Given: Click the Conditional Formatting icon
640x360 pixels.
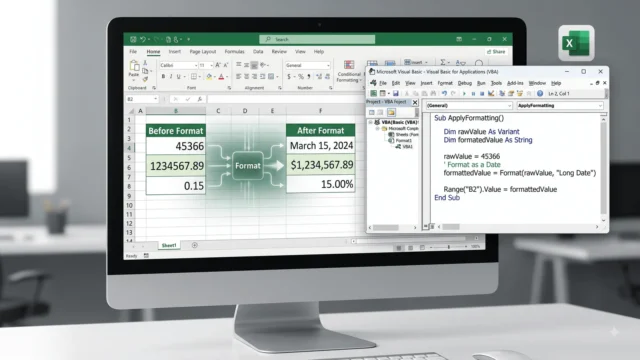Looking at the screenshot, I should pos(349,65).
